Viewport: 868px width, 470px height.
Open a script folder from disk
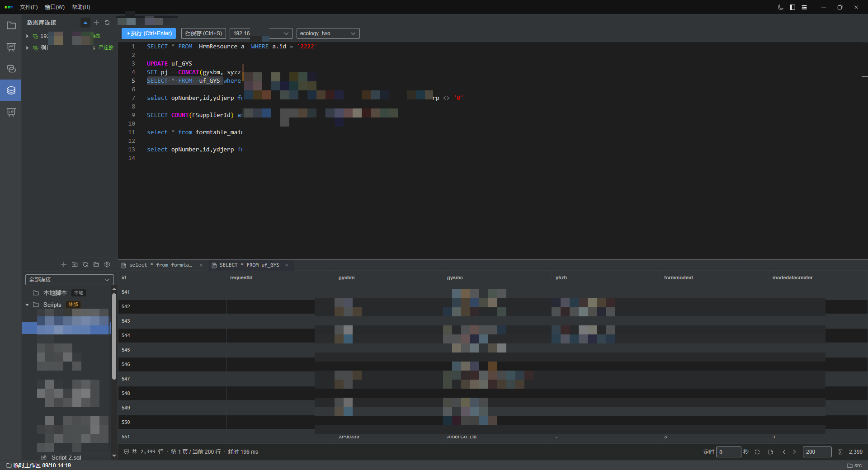[x=96, y=264]
